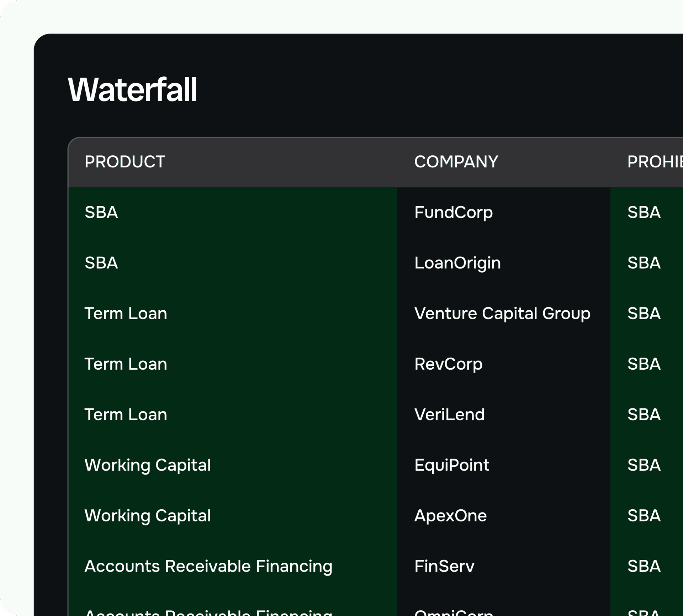Click the LoanOrigin company row
Viewport: 683px width, 616px height.
(x=458, y=263)
